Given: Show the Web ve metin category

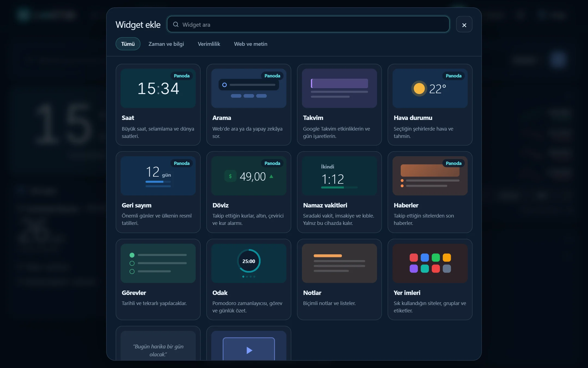Looking at the screenshot, I should click(250, 44).
